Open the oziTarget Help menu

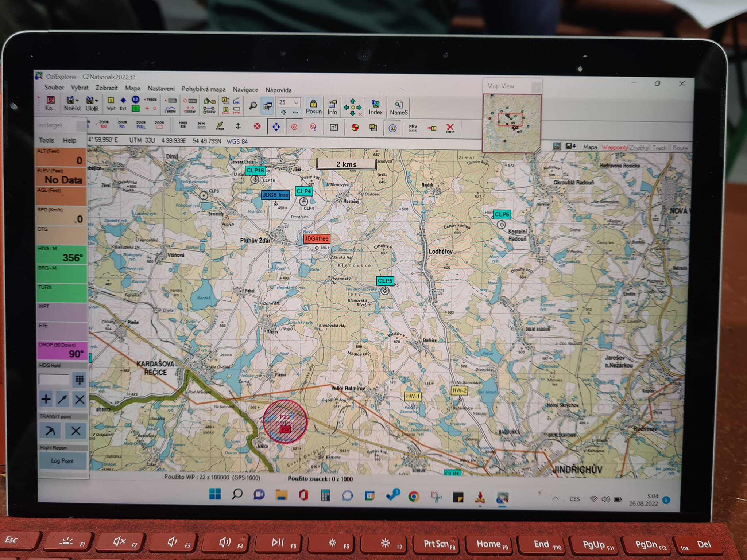(69, 140)
